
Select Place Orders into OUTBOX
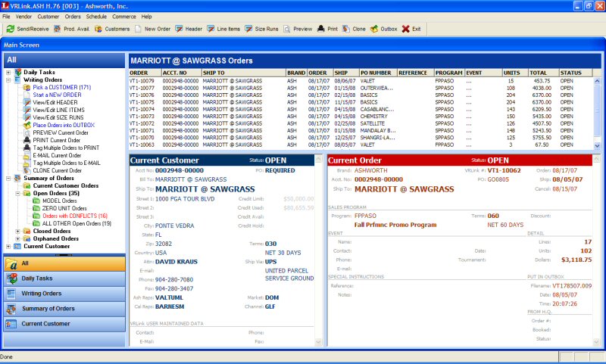tap(64, 125)
